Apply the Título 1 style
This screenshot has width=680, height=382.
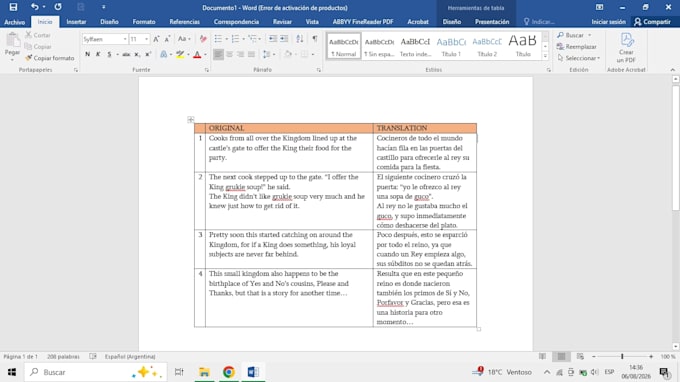451,46
